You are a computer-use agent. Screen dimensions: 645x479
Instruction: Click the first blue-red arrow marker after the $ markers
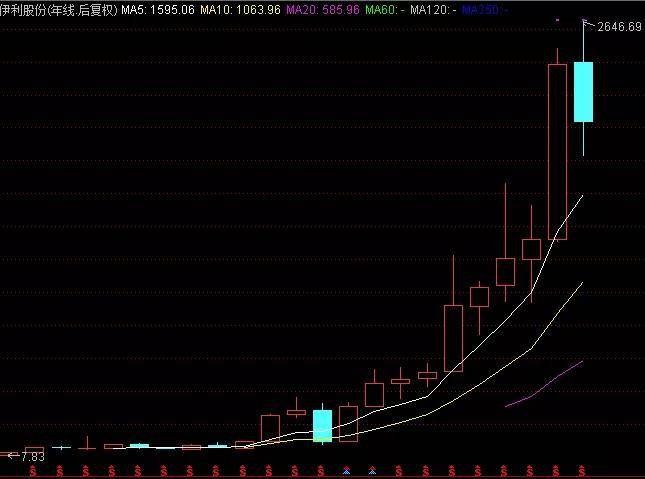346,470
